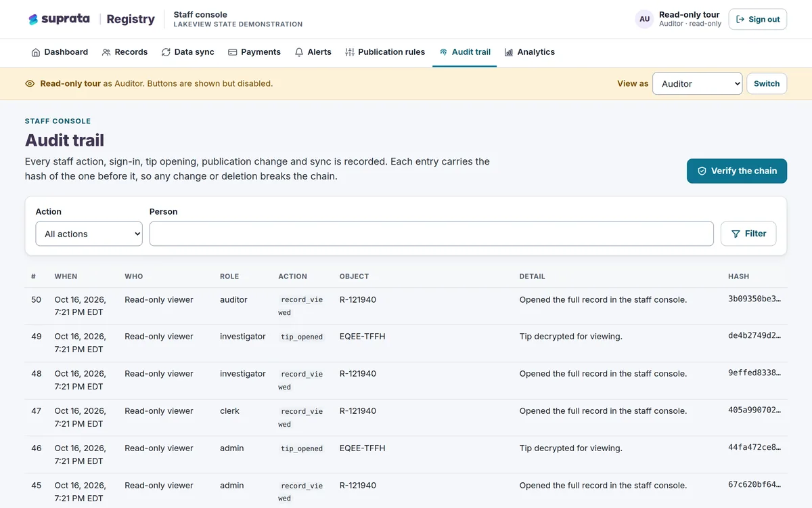The height and width of the screenshot is (508, 812).
Task: Open the All actions dropdown
Action: (89, 234)
